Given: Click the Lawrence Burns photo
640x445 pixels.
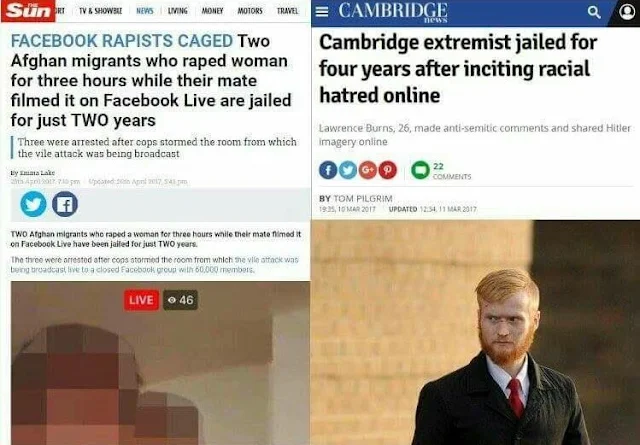Looking at the screenshot, I should click(476, 332).
